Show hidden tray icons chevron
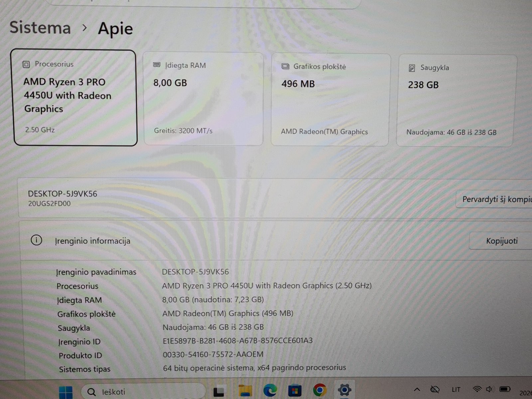This screenshot has height=399, width=532. coord(417,389)
